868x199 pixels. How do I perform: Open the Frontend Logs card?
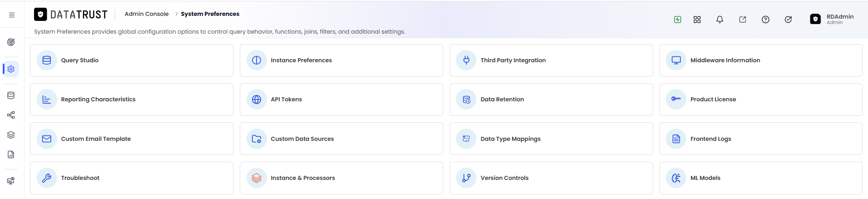761,139
